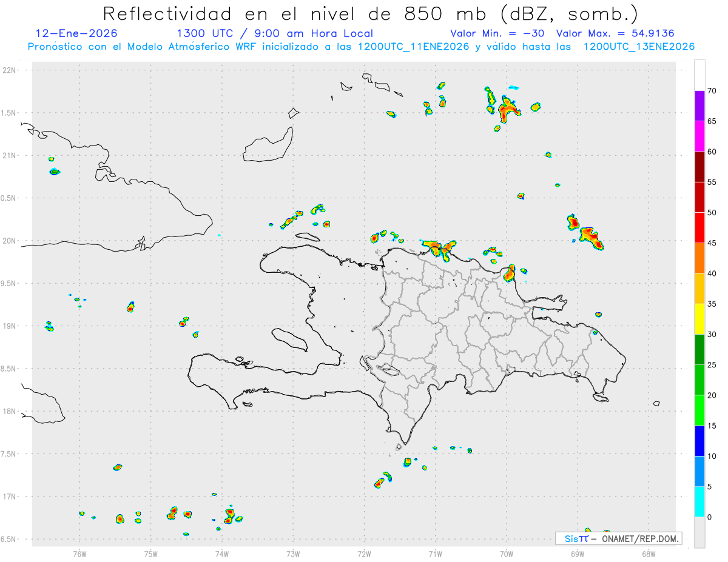
Task: Click the longitude label "68W"
Action: point(649,554)
